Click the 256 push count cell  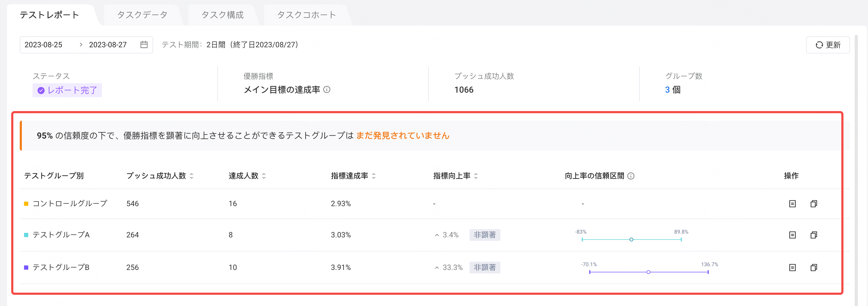[x=132, y=268]
